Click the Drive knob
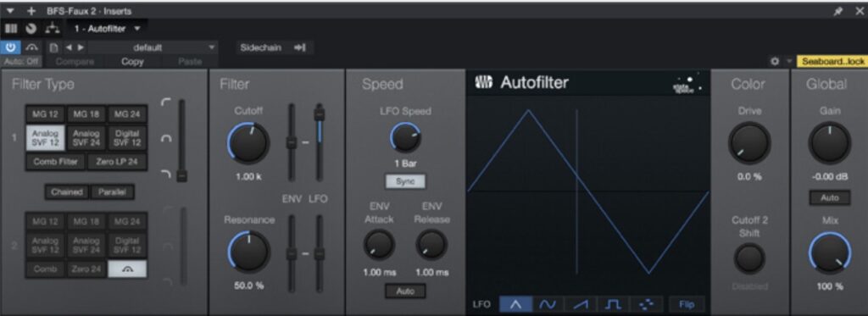Screen dimensions: 868x316 [x=749, y=143]
